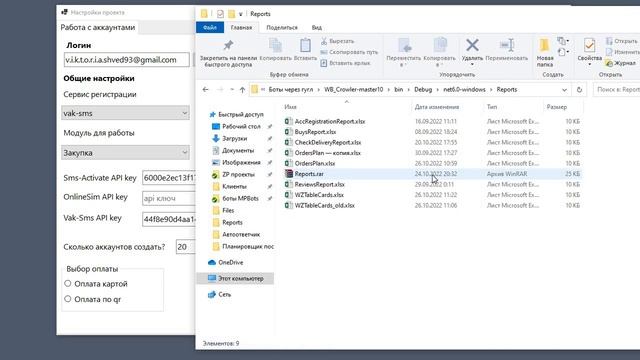Select ReviewsReport.xlsx file name
Image resolution: width=640 pixels, height=360 pixels.
coord(320,184)
